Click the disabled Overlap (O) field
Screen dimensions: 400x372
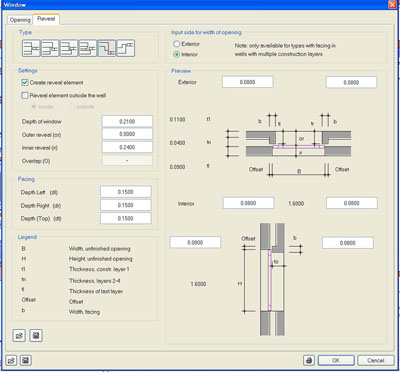tap(127, 160)
